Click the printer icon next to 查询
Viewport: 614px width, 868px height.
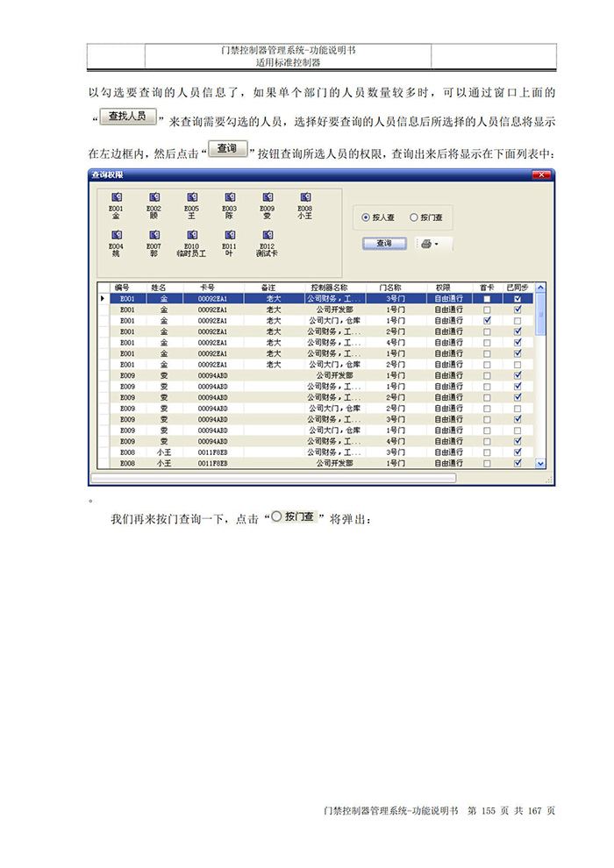point(425,244)
